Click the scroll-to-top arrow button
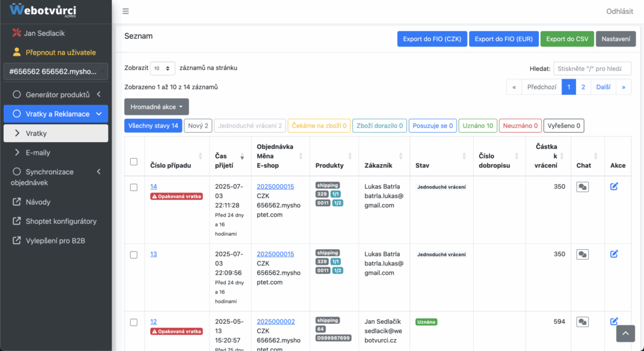 [626, 333]
